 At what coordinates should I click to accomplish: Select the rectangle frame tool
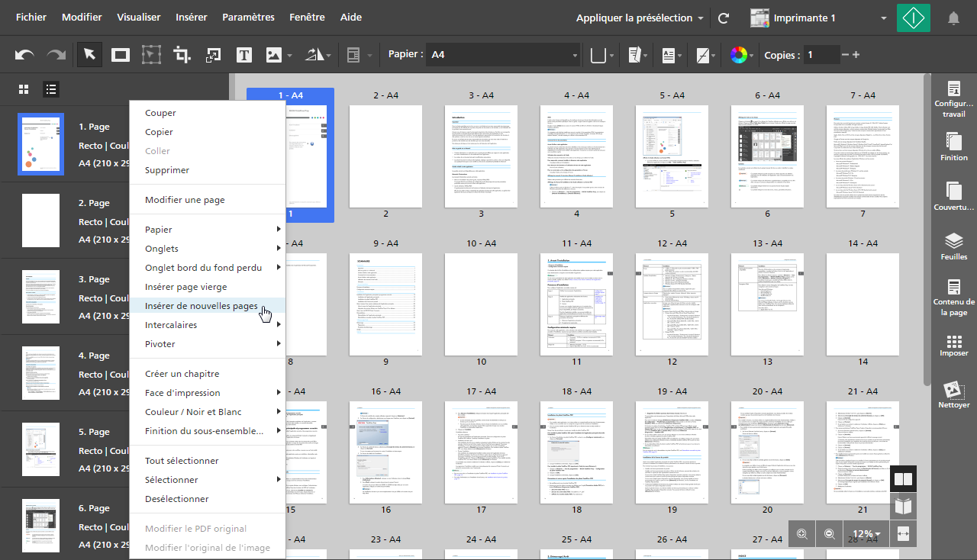[121, 55]
